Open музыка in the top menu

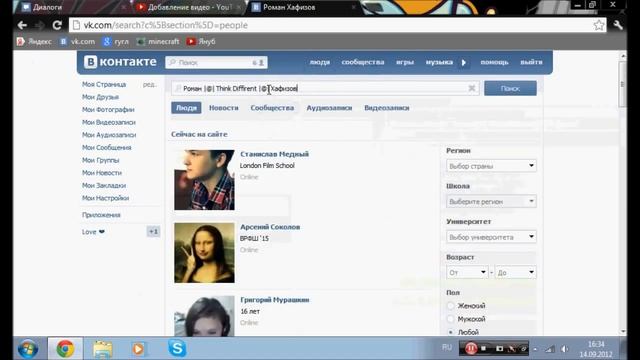[439, 62]
